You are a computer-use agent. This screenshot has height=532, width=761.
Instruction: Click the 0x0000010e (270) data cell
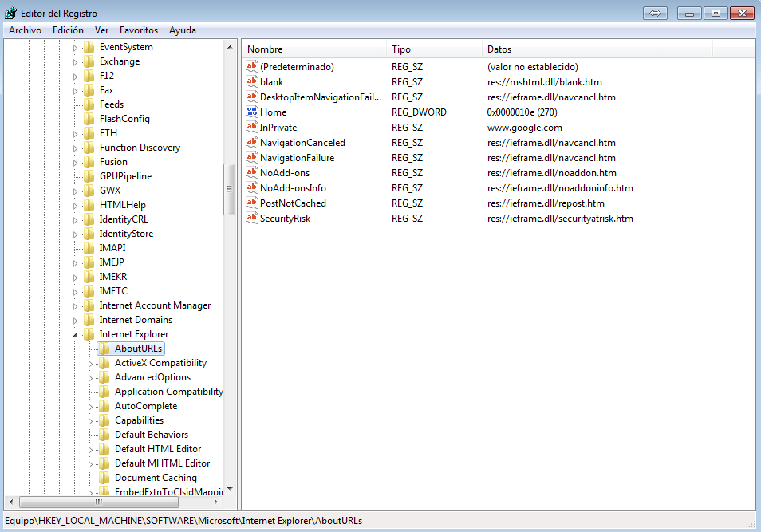522,112
